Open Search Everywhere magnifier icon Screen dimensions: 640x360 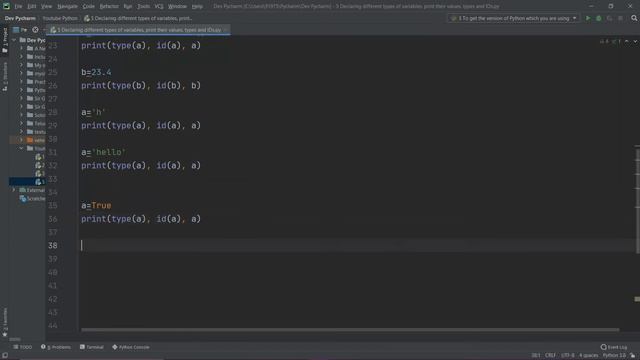(x=634, y=18)
